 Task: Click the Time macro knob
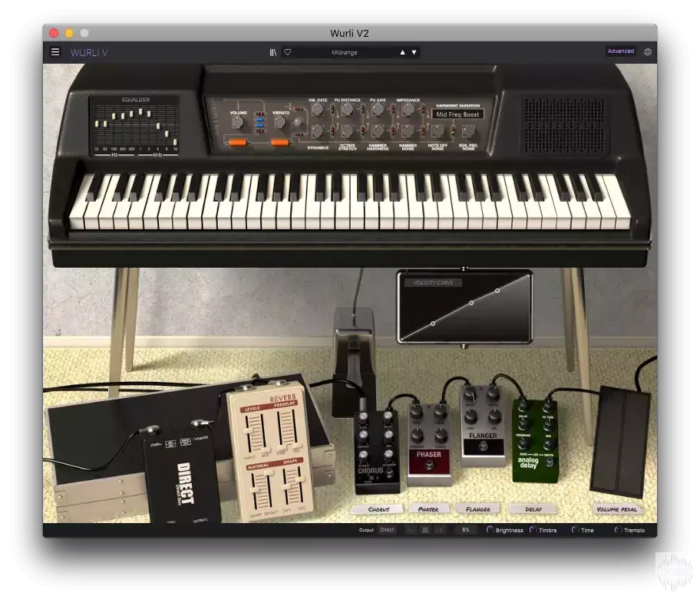pyautogui.click(x=576, y=530)
